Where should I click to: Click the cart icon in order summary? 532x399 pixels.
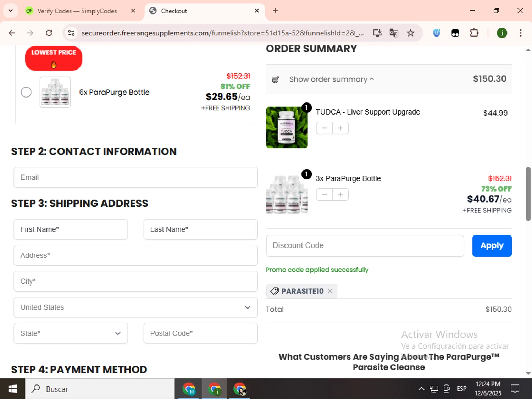(x=275, y=79)
